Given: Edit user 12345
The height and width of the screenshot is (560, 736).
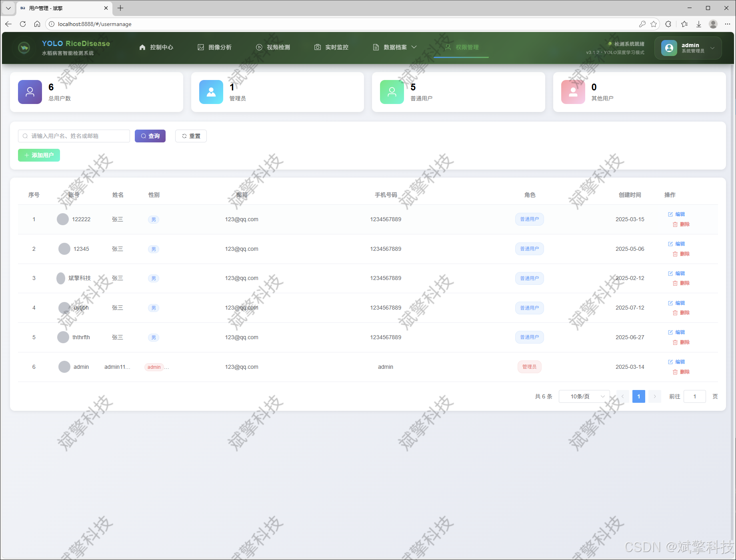Looking at the screenshot, I should point(676,244).
